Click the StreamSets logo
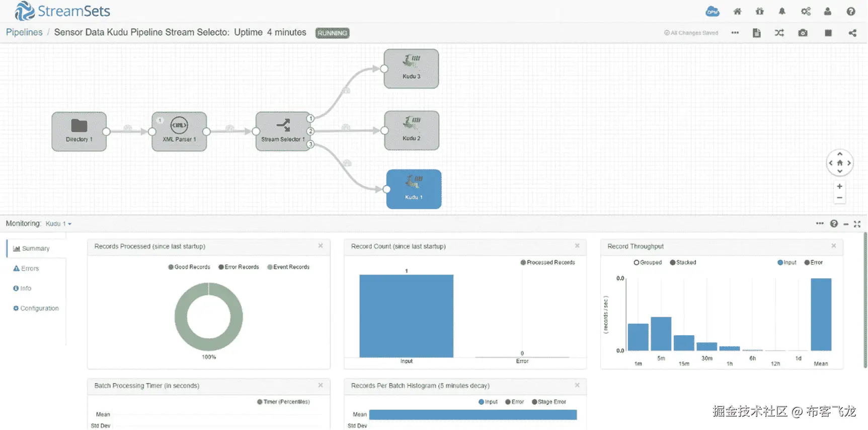 (x=62, y=11)
